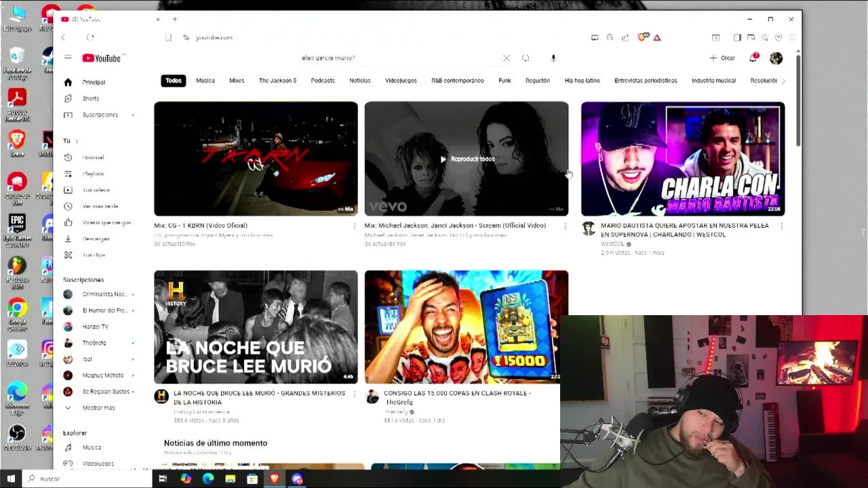Image resolution: width=868 pixels, height=488 pixels.
Task: Open Brave from the taskbar
Action: [275, 479]
